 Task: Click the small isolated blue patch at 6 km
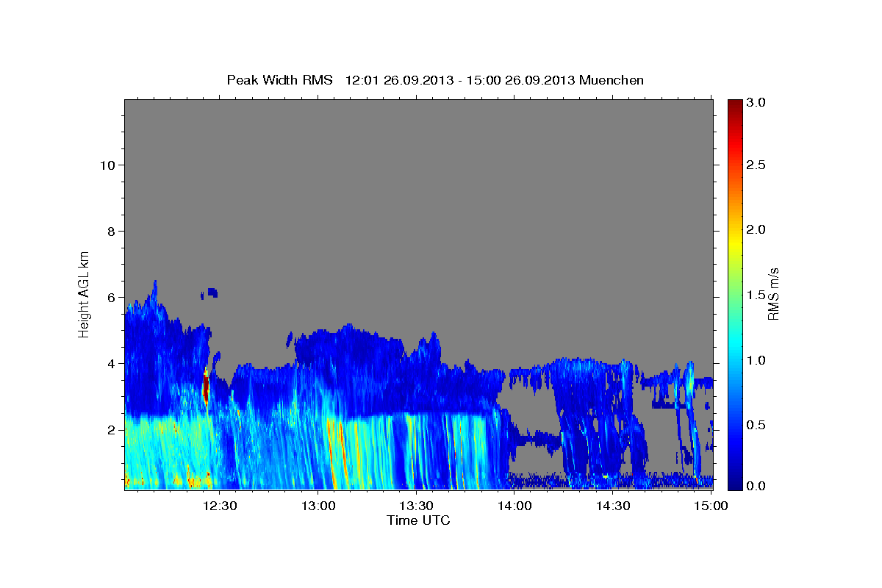click(x=212, y=292)
